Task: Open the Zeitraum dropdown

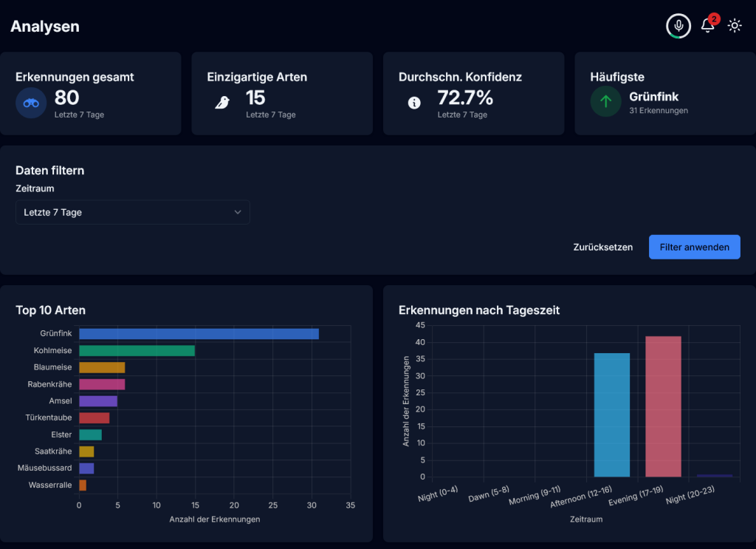Action: point(133,212)
